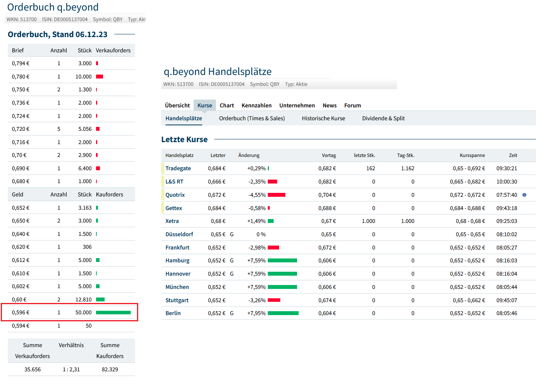Open the Frankfurt exchange link

[177, 248]
